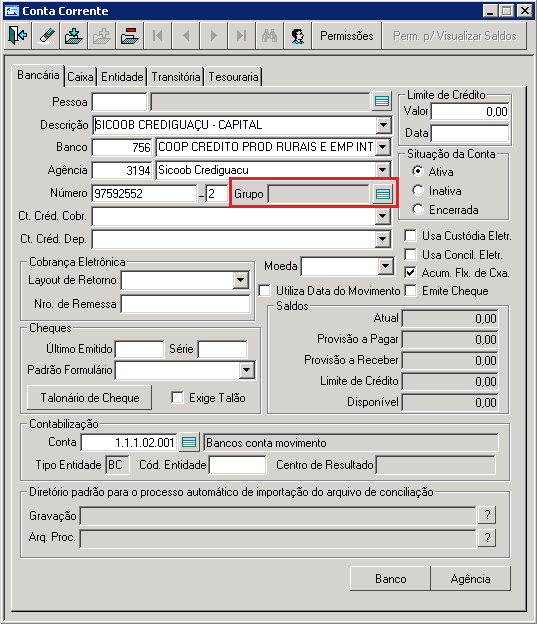The width and height of the screenshot is (537, 624).
Task: Expand the Ct. Créd. Cobr. dropdown
Action: point(383,216)
